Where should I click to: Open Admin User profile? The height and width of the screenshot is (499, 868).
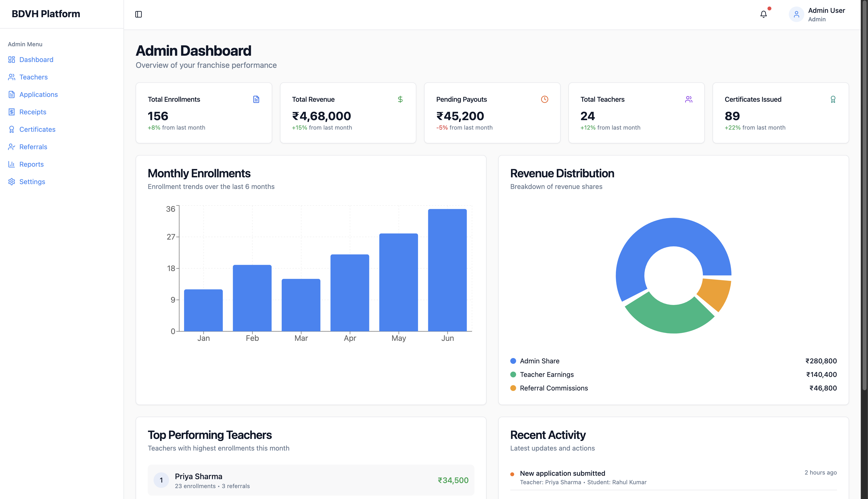point(819,14)
